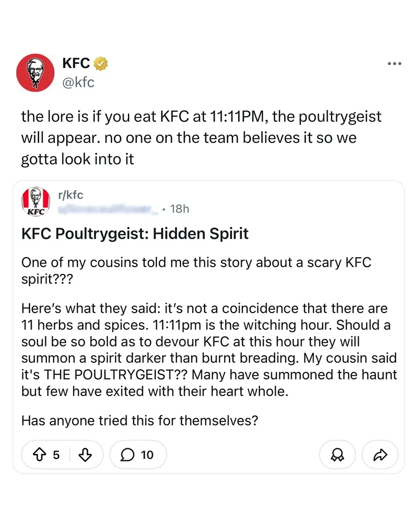Open the @kfc handle link
This screenshot has height=525, width=420.
coord(78,82)
